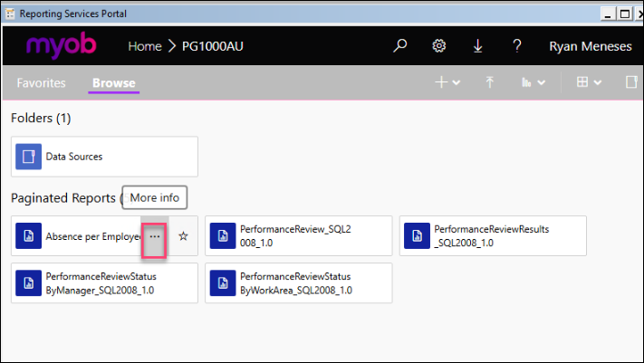This screenshot has height=363, width=644.
Task: Expand the plus New dropdown
Action: (x=447, y=82)
